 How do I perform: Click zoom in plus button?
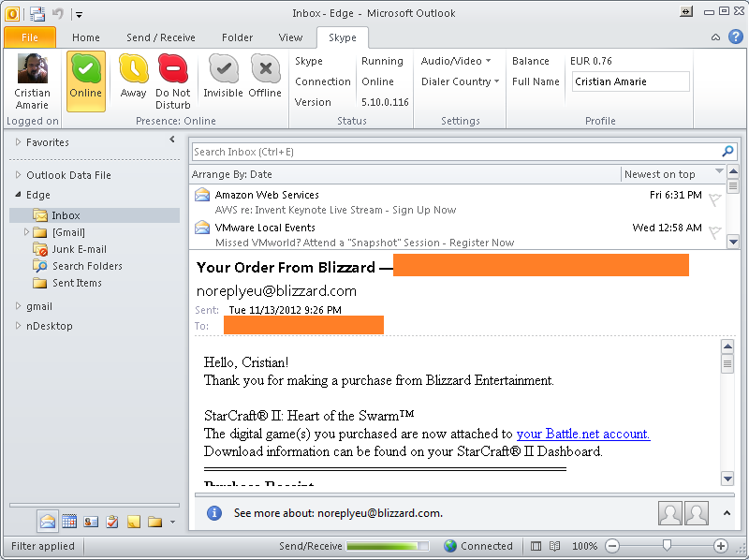point(720,545)
